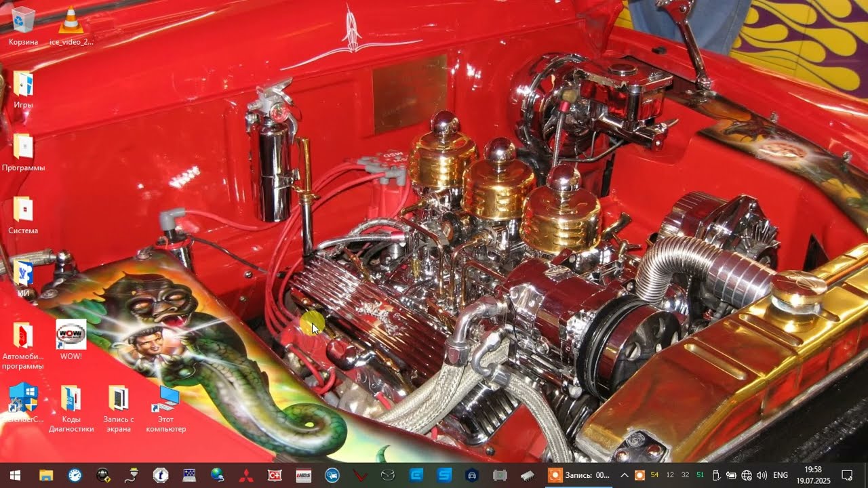Viewport: 868px width, 488px height.
Task: Launch the red V-shaped taskbar app
Action: point(361,475)
